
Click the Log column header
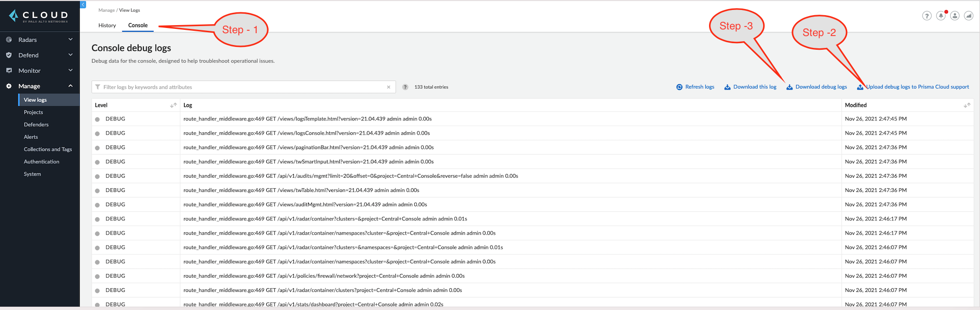[188, 105]
